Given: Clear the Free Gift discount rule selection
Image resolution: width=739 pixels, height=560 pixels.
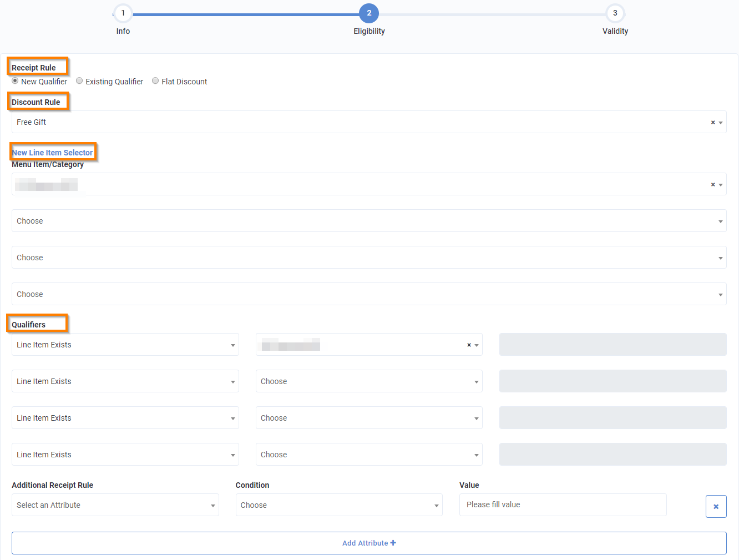Looking at the screenshot, I should point(713,123).
